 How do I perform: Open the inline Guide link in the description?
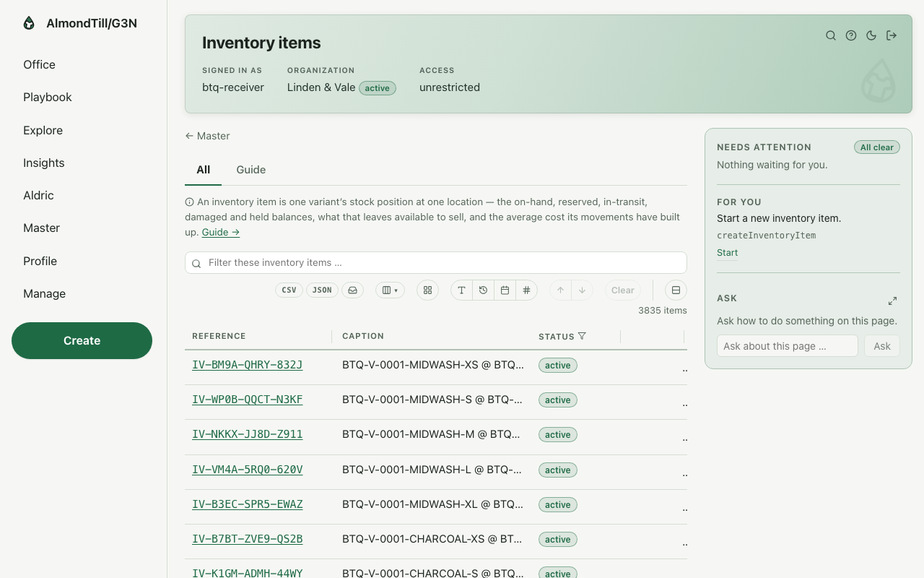pyautogui.click(x=221, y=233)
